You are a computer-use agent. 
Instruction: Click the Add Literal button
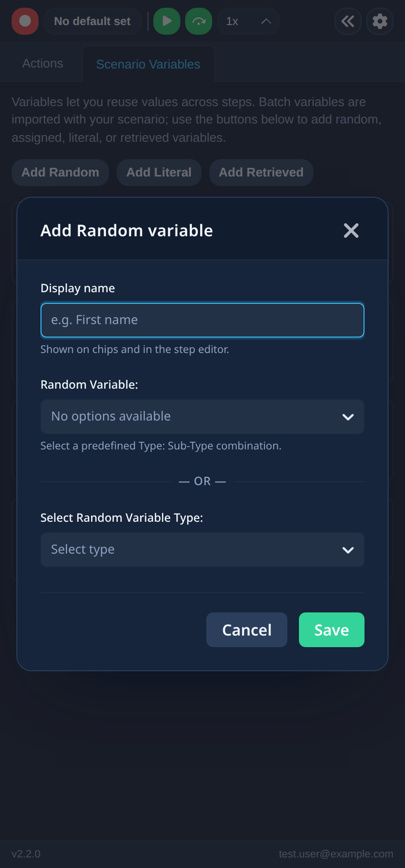[159, 173]
